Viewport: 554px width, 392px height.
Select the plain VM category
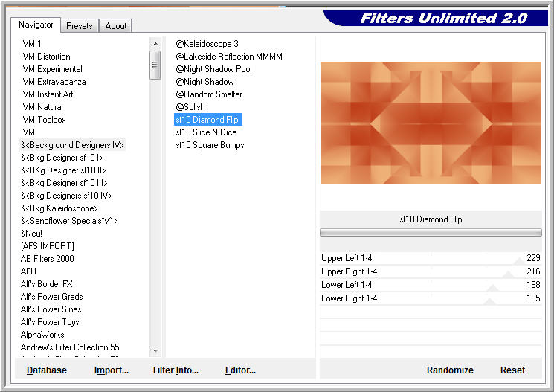click(x=28, y=132)
